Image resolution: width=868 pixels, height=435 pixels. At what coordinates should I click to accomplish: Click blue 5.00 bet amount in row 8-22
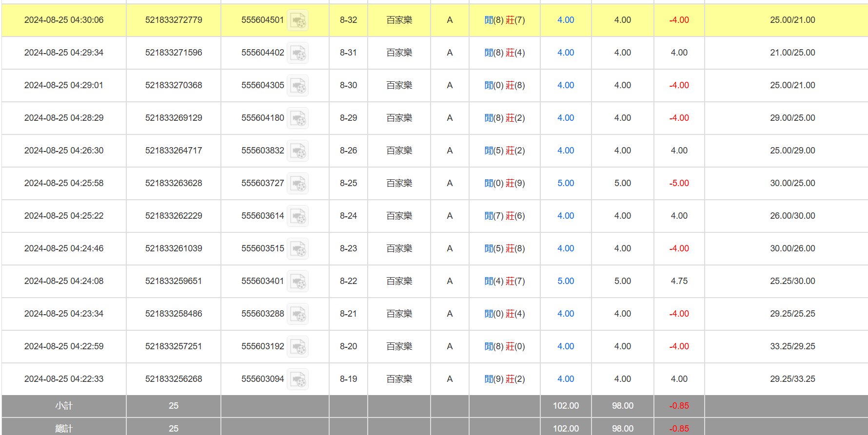click(566, 281)
